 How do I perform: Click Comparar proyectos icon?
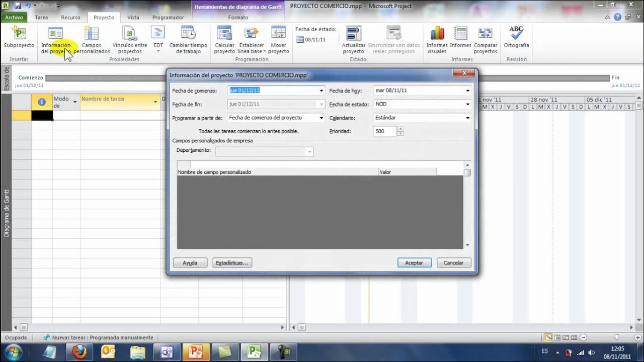pos(486,39)
